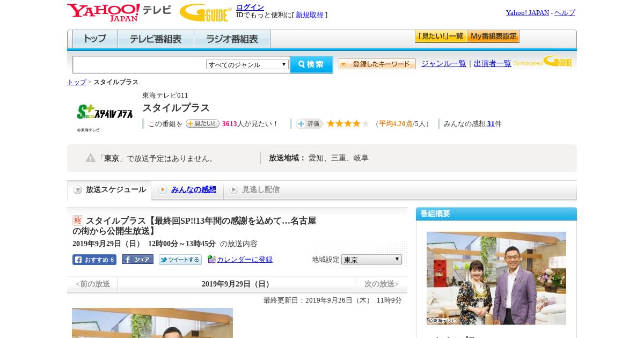The image size is (644, 338).
Task: Go to Yahoo! JAPAN top link
Action: pos(527,12)
